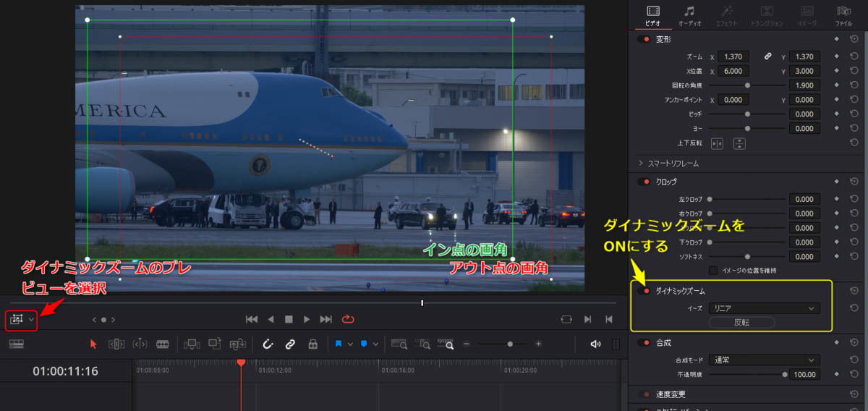The image size is (868, 411).
Task: Open the 合成モード dropdown showing 通常
Action: point(765,360)
